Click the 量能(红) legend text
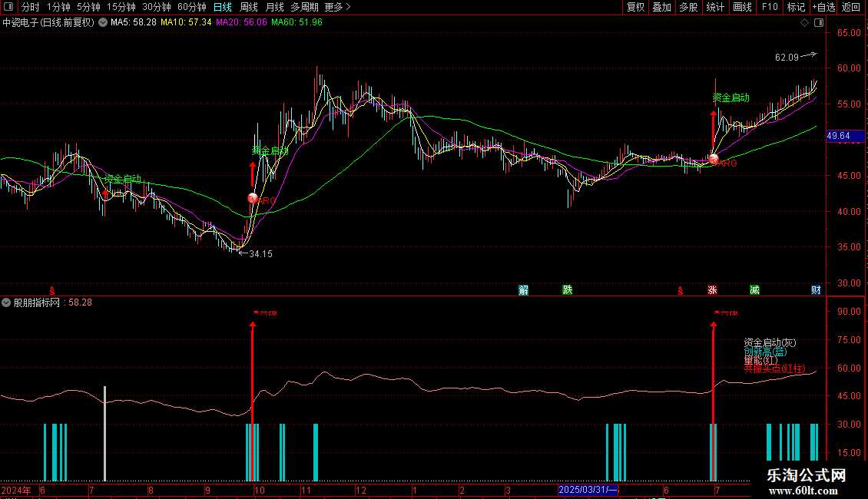The image size is (868, 499). coord(760,360)
